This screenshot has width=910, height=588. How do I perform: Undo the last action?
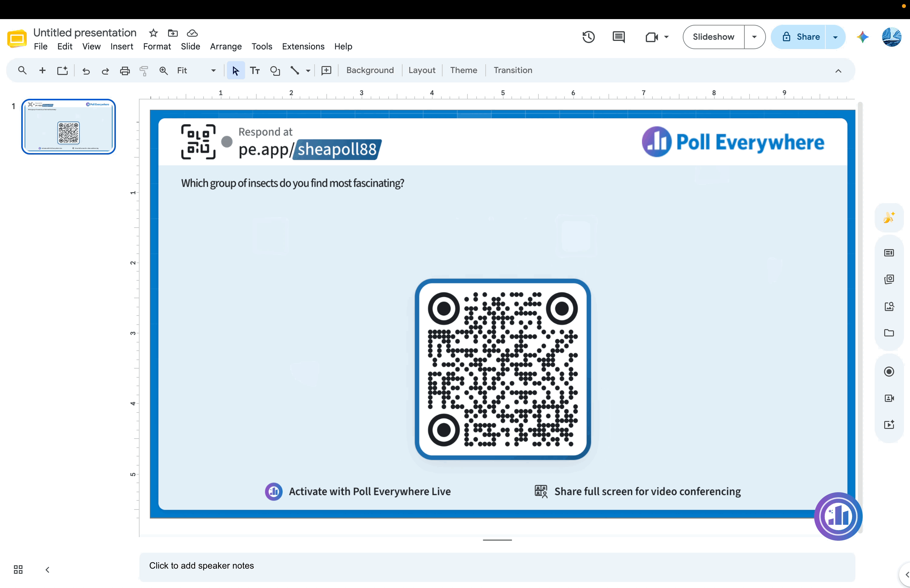pyautogui.click(x=86, y=71)
